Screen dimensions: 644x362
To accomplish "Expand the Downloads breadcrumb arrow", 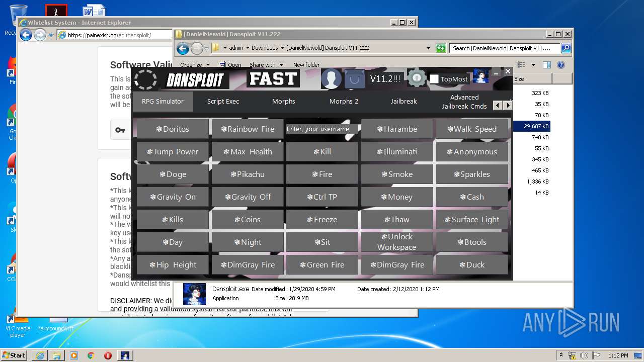I will pyautogui.click(x=282, y=48).
